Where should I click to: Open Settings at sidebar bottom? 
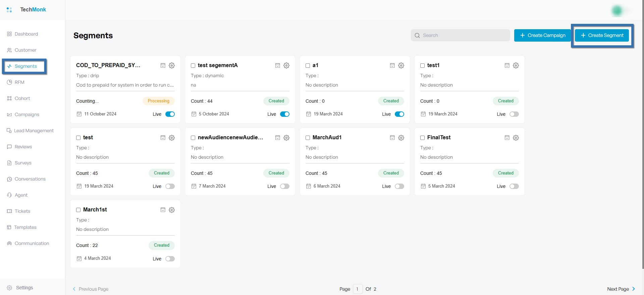tap(20, 288)
